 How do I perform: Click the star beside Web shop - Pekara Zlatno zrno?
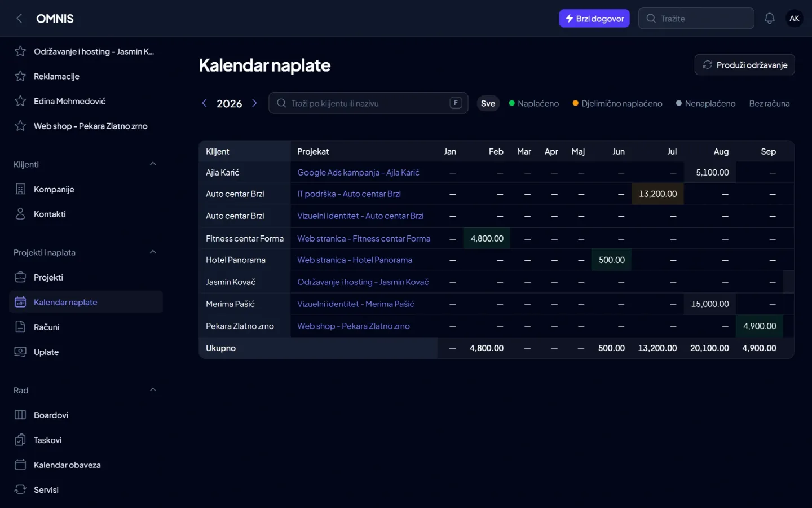click(20, 126)
